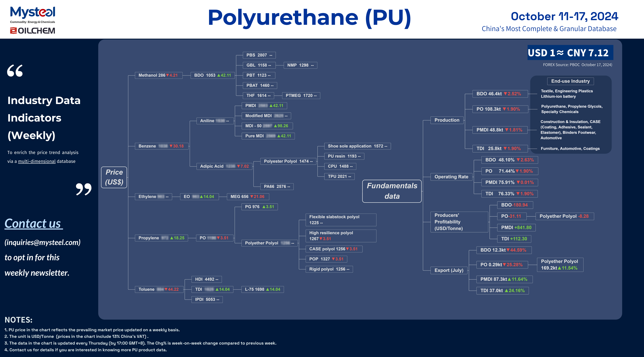Click the TDI 37.0kt export box
Viewport: 644px width, 357px height.
[x=503, y=291]
